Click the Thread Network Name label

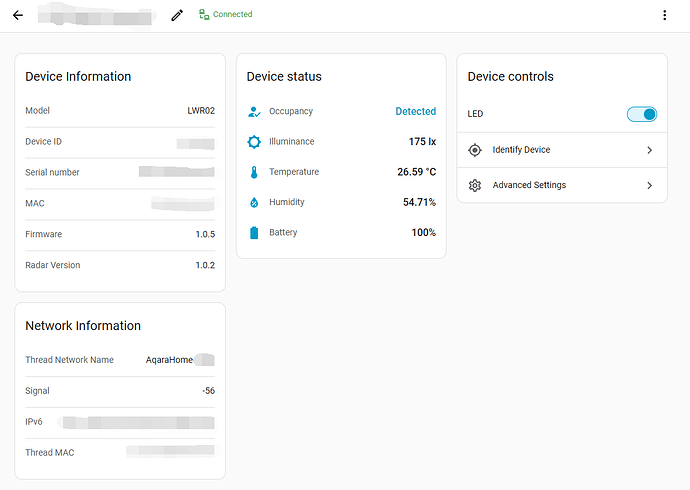coord(70,360)
